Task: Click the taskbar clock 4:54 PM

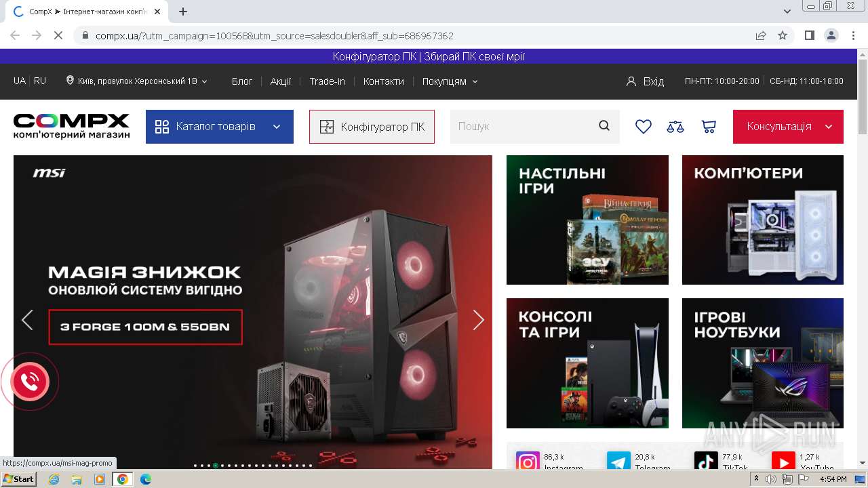Action: 833,479
